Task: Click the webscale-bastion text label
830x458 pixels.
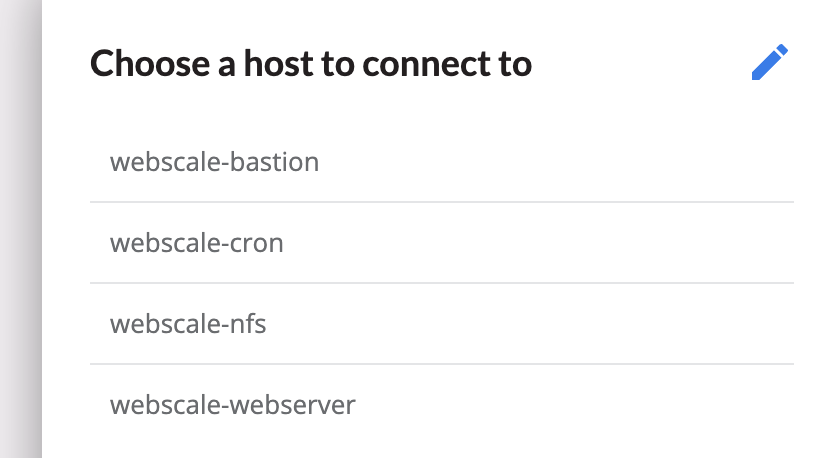Action: coord(215,161)
